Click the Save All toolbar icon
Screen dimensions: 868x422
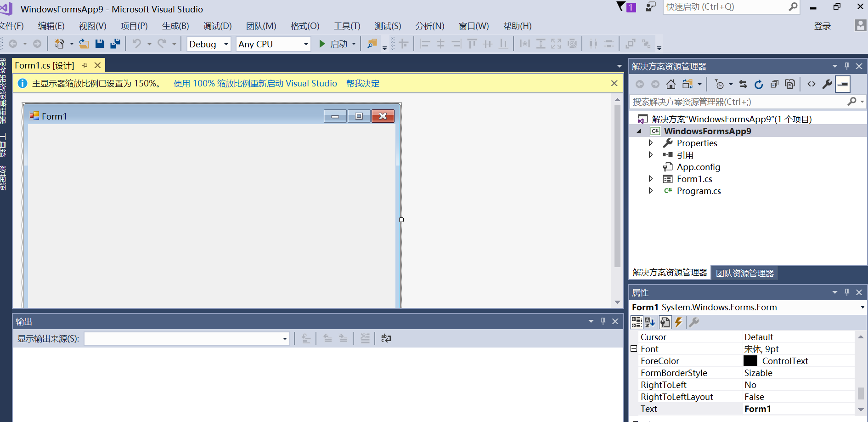(x=115, y=44)
